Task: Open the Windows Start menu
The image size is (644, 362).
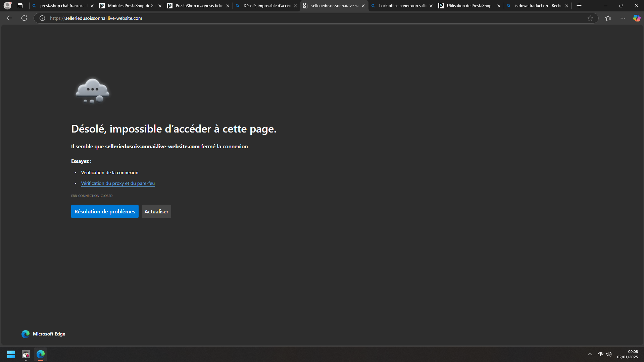Action: coord(11,354)
